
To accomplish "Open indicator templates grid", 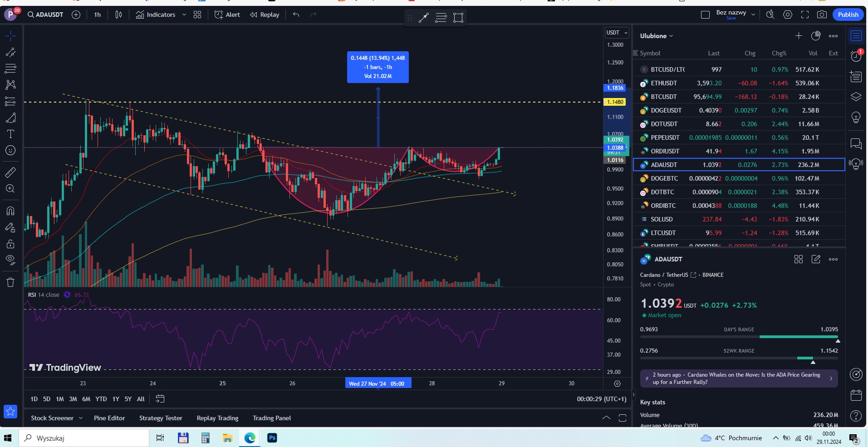I will coord(197,15).
